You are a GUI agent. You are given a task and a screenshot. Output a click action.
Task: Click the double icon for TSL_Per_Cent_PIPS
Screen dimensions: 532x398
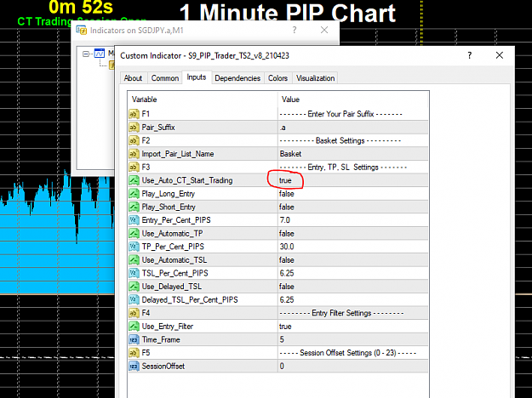pos(134,273)
